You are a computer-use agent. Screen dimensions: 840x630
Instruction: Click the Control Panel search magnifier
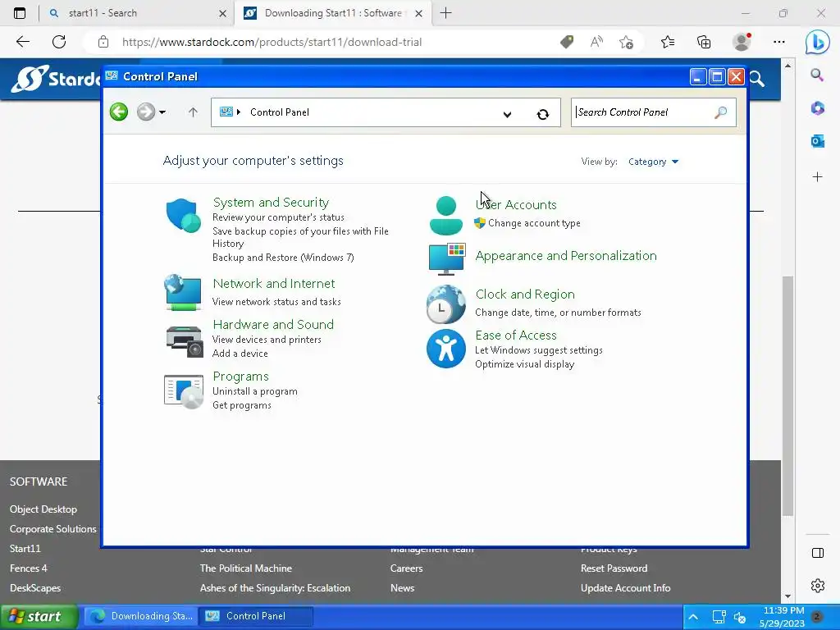tap(721, 112)
